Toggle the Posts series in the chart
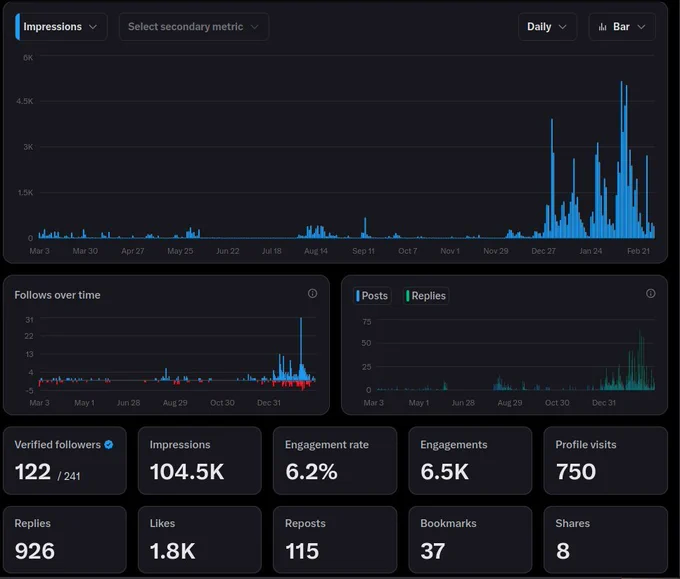680x579 pixels. (372, 296)
